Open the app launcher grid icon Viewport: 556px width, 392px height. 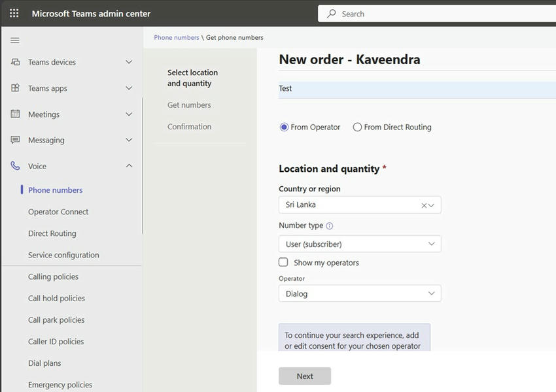tap(14, 14)
